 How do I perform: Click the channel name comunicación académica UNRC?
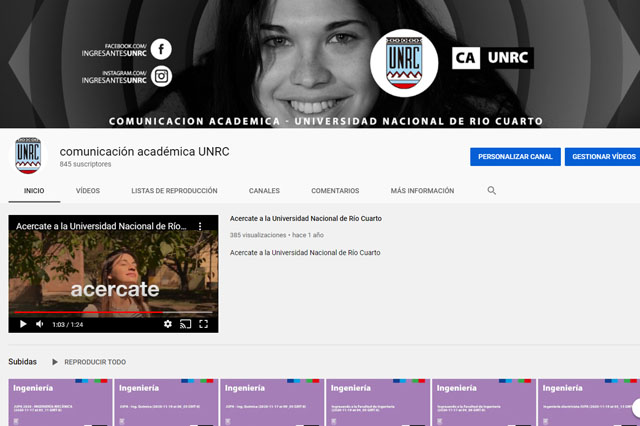144,151
